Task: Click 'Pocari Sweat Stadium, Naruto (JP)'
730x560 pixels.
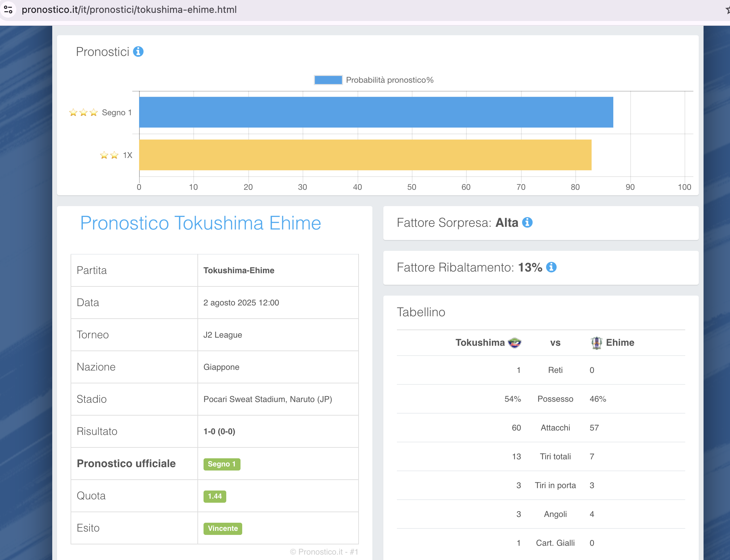Action: (268, 399)
